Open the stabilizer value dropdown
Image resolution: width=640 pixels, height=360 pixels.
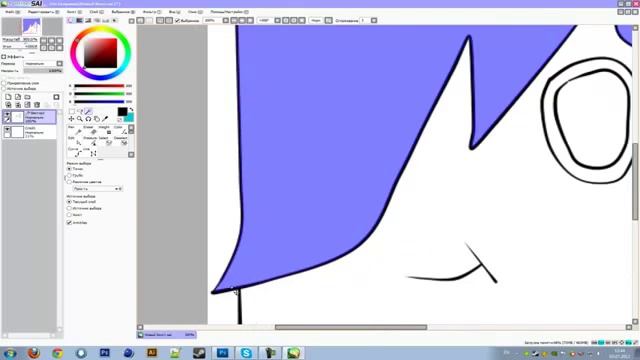tap(374, 20)
